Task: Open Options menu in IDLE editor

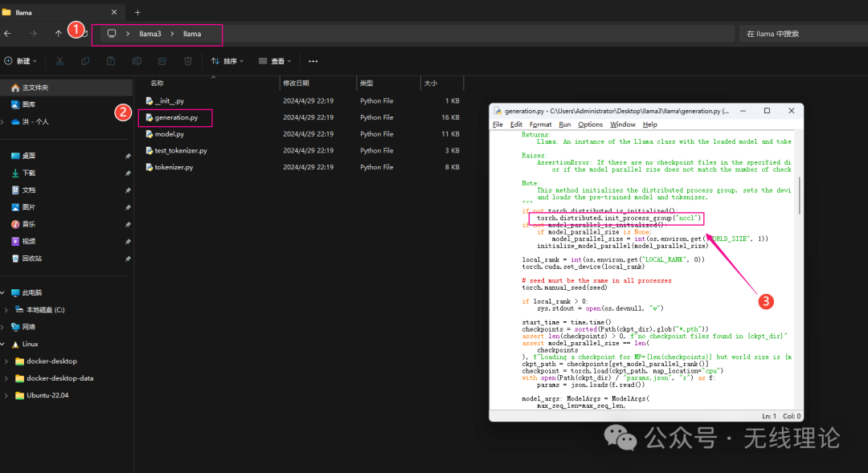Action: 590,124
